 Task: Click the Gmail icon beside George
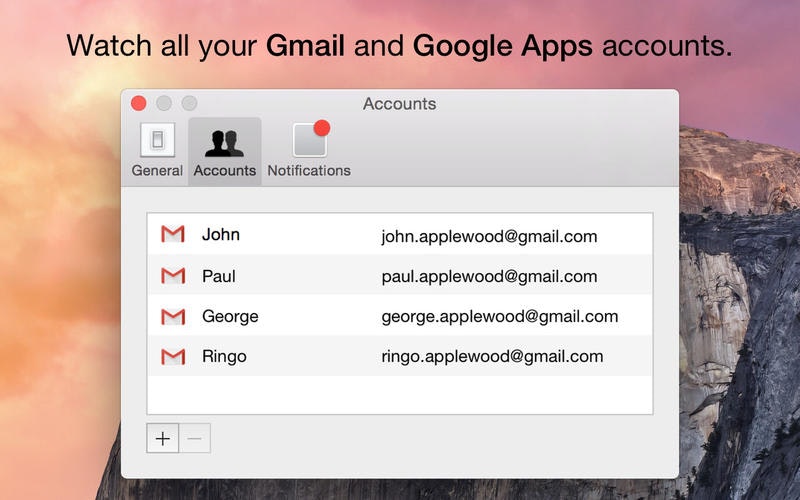(173, 316)
